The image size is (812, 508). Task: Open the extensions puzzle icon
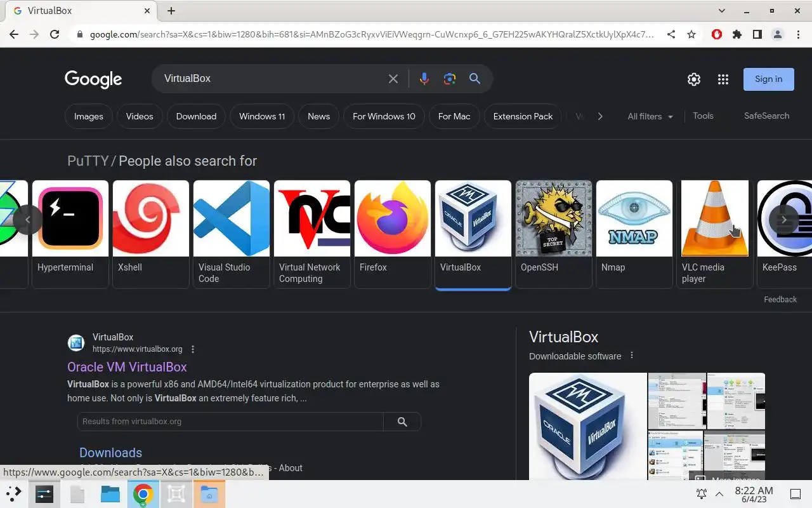pos(737,34)
